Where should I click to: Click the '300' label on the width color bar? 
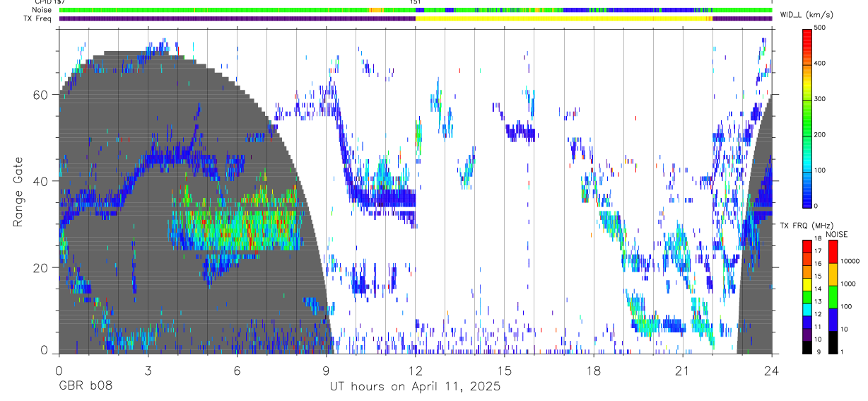click(821, 99)
